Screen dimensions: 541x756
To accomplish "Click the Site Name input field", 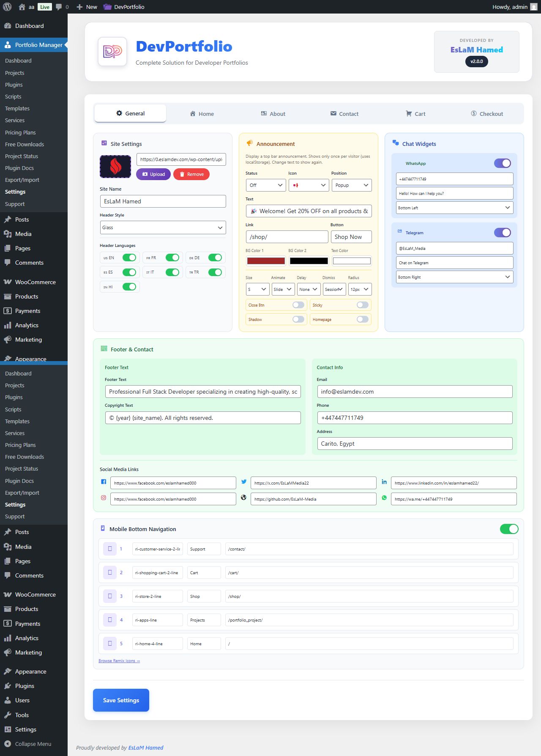I will pos(163,201).
